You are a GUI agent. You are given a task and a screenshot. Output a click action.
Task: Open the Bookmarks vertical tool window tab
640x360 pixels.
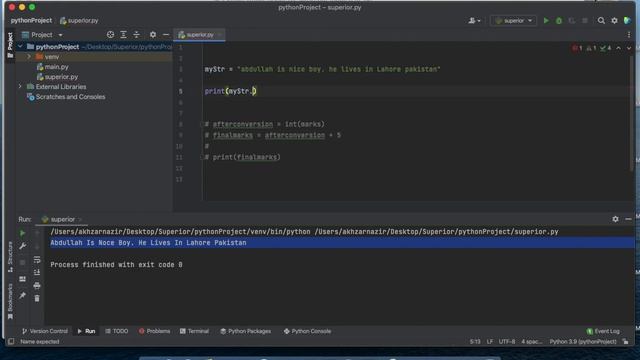tap(10, 301)
